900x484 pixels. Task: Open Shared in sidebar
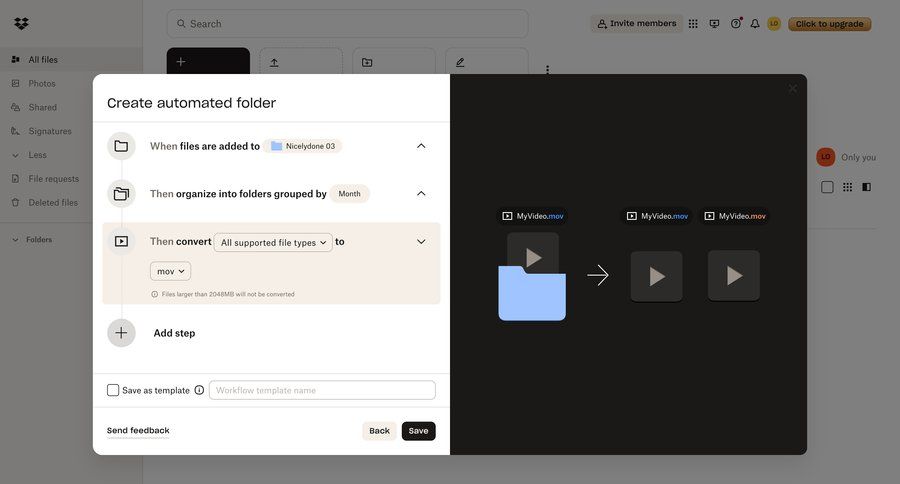[x=42, y=107]
